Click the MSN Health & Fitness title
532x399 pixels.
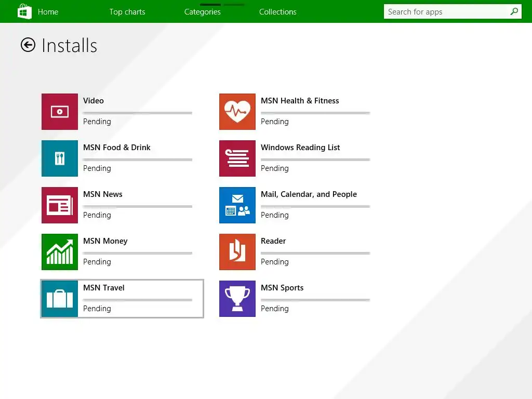tap(300, 101)
